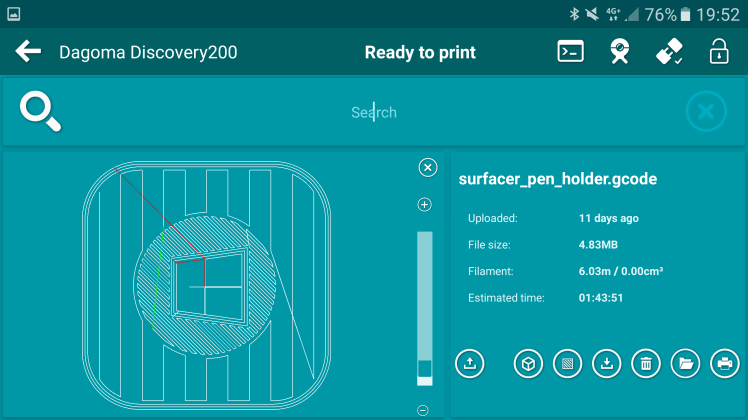
Task: Toggle the printer connection plug icon
Action: point(669,52)
